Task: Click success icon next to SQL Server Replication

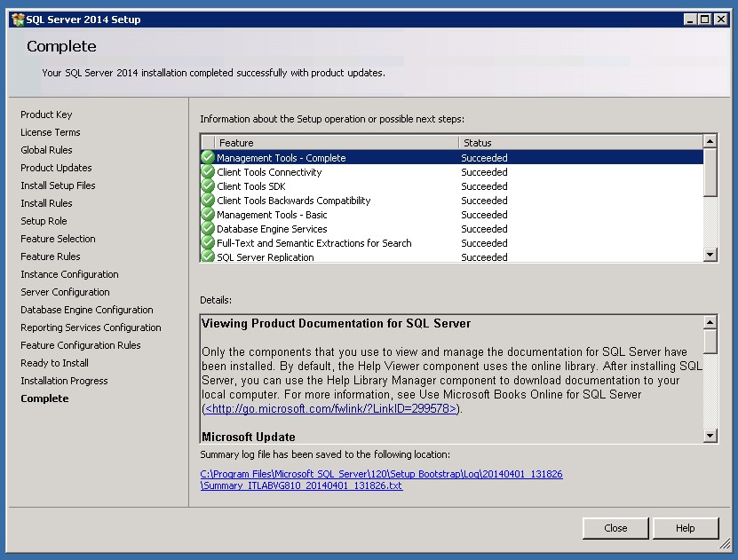Action: 208,256
